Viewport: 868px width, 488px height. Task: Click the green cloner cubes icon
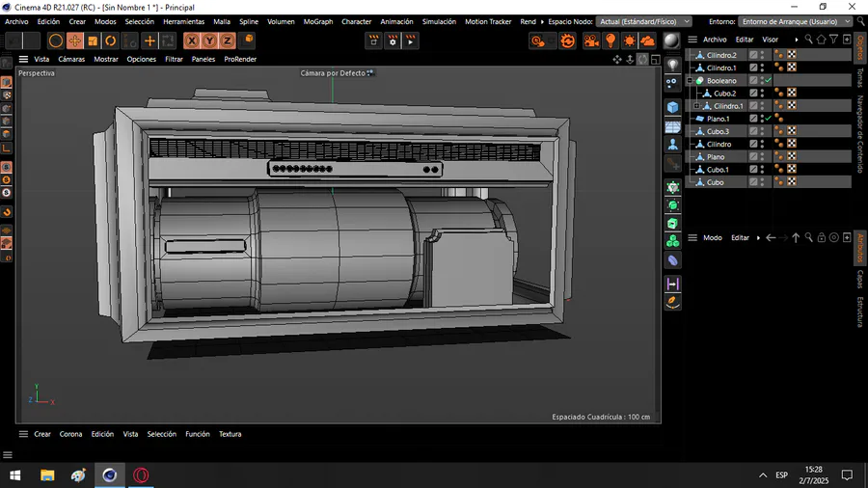672,241
